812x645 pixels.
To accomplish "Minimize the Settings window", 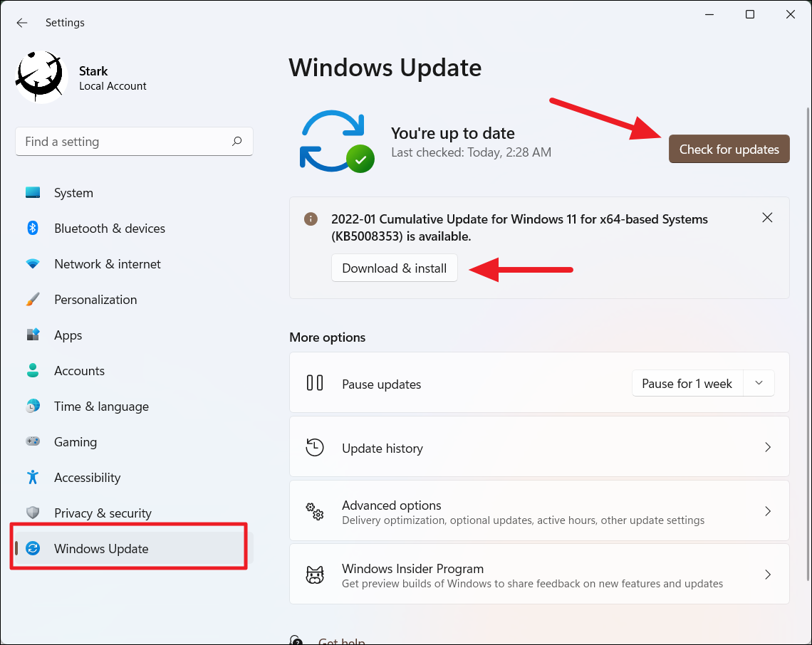I will tap(709, 14).
